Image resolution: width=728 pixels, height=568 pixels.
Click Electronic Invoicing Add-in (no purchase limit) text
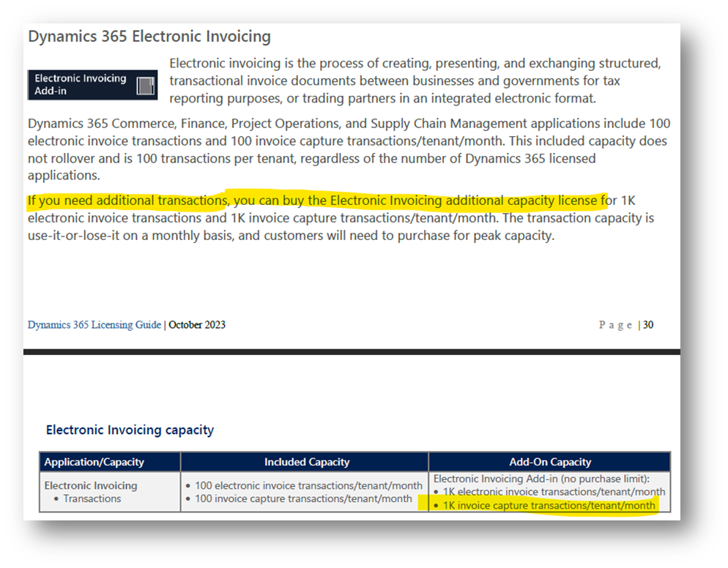(541, 479)
